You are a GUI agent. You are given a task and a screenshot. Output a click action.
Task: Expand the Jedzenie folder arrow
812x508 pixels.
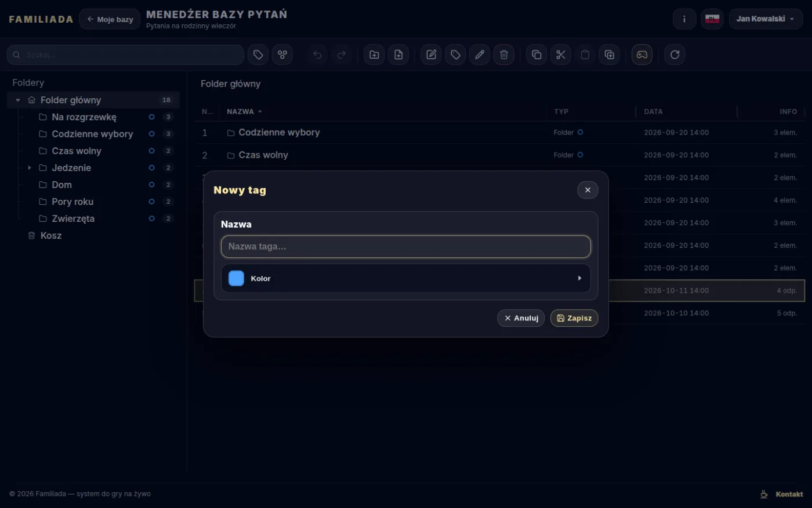coord(30,168)
